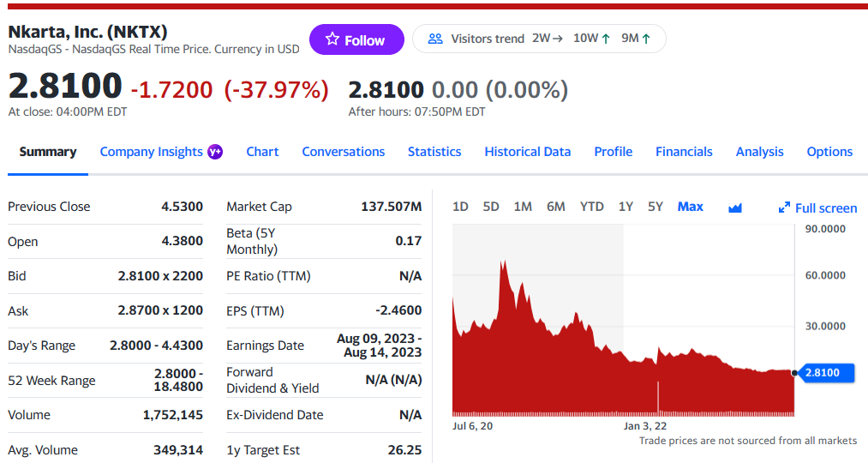The height and width of the screenshot is (463, 868).
Task: Click the Profile tab
Action: [613, 152]
